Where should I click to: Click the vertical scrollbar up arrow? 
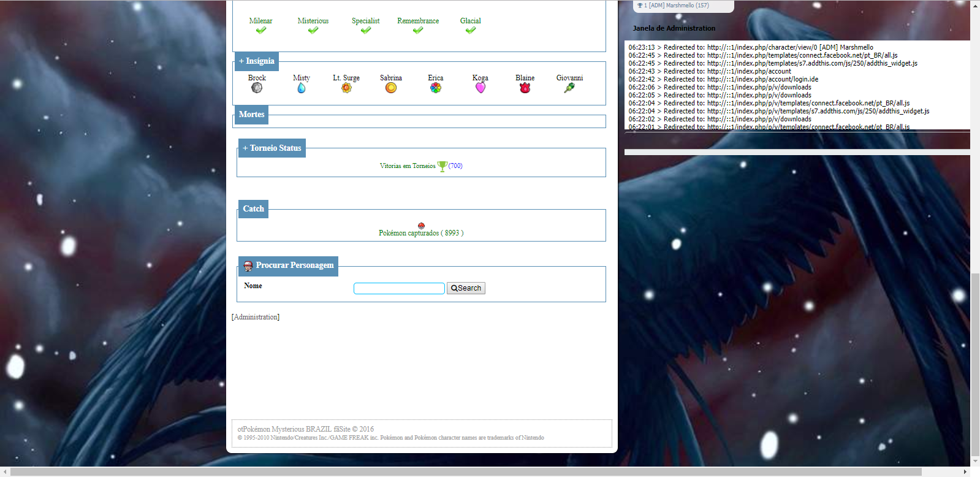pos(975,6)
